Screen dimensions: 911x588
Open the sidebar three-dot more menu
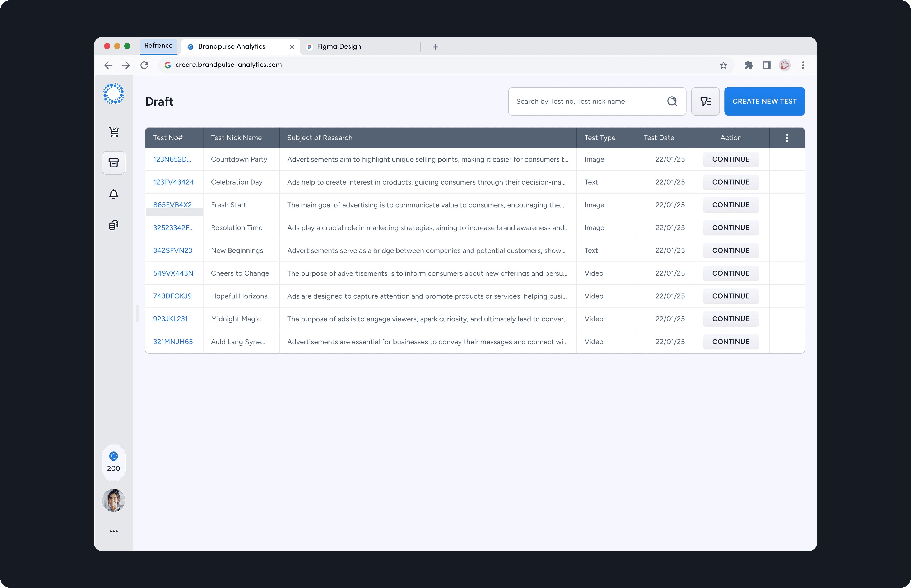pyautogui.click(x=113, y=531)
